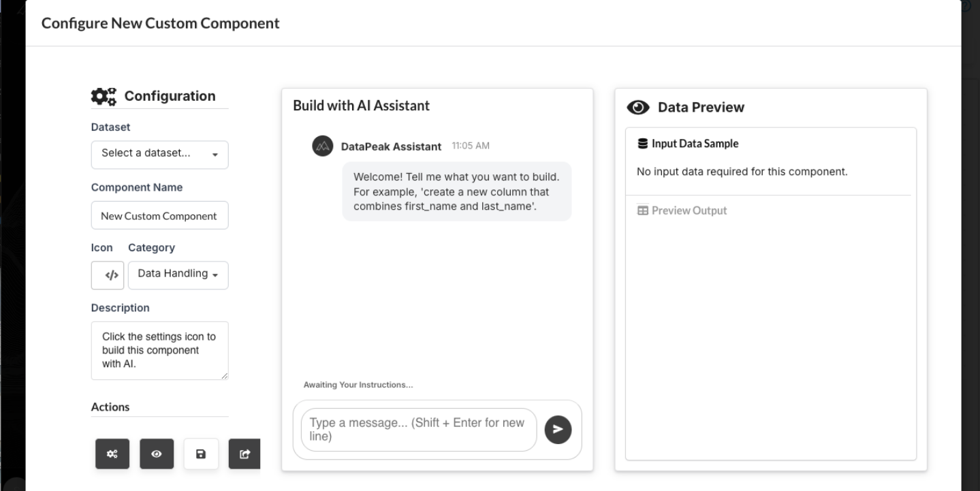Open the Select a dataset dropdown
980x491 pixels.
point(159,155)
